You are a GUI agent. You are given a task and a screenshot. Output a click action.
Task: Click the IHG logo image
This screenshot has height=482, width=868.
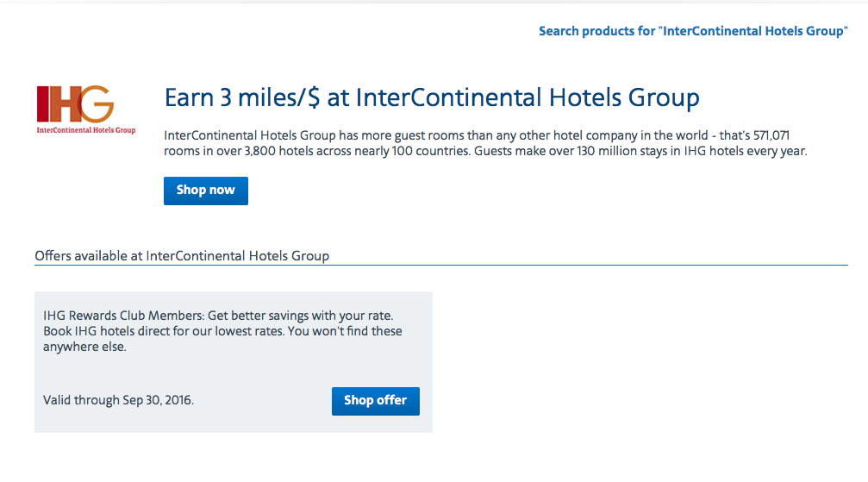pyautogui.click(x=86, y=110)
